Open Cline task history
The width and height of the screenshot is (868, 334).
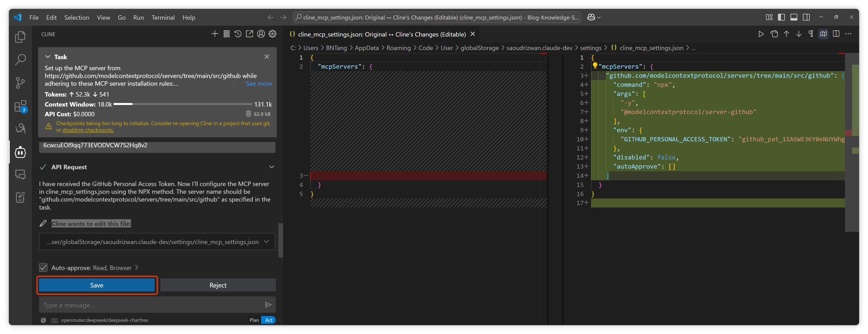(238, 34)
